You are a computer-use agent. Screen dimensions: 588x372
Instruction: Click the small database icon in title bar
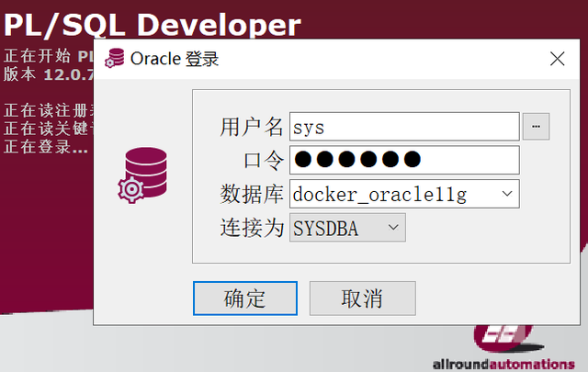tap(115, 58)
